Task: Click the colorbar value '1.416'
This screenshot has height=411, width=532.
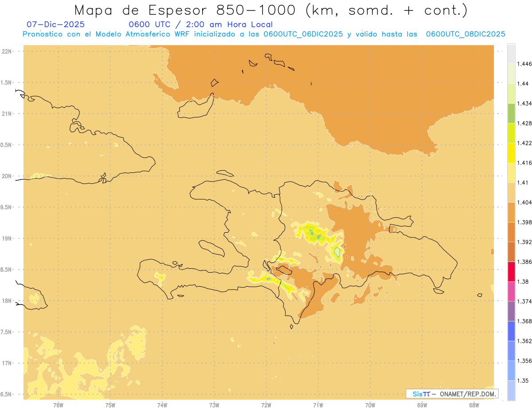Action: click(524, 163)
